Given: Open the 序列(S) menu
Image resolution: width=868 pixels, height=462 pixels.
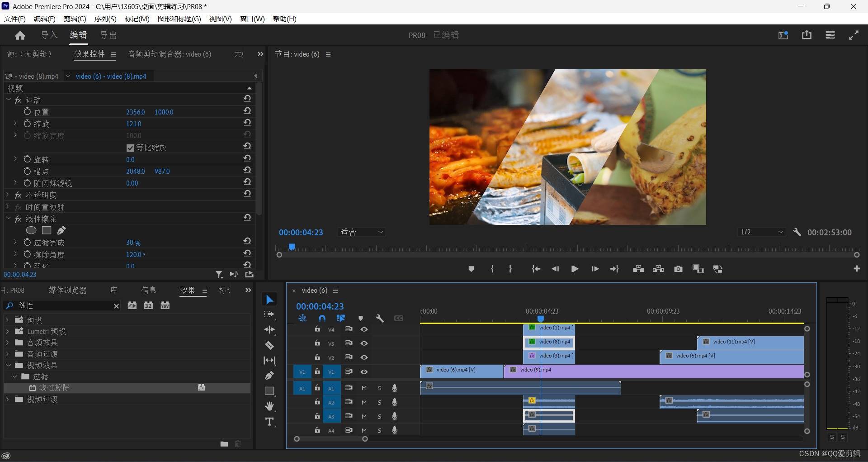Looking at the screenshot, I should point(105,19).
